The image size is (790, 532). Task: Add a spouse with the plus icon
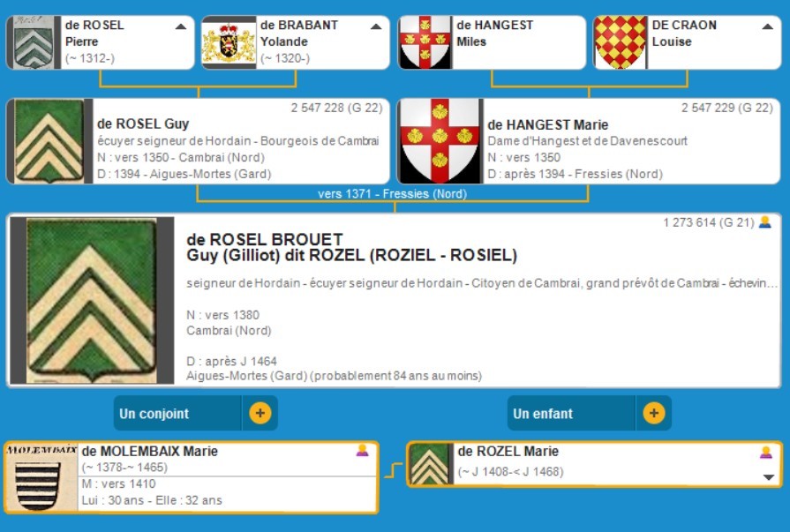[260, 413]
